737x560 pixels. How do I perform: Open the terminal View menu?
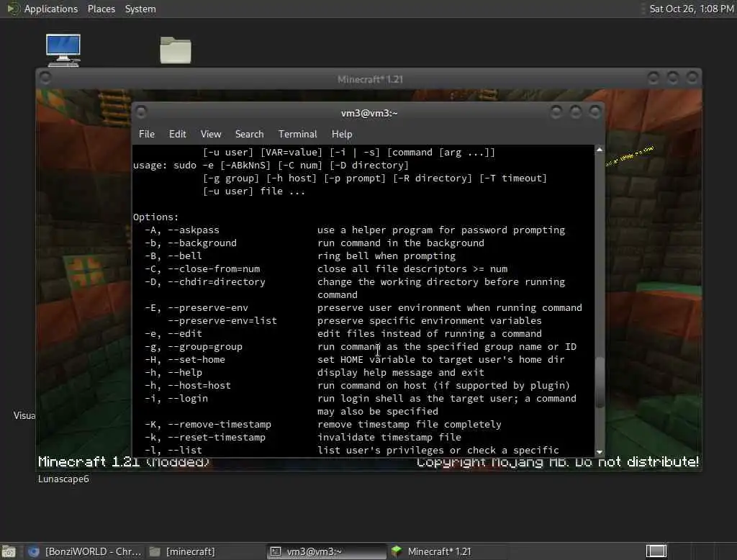pyautogui.click(x=211, y=134)
